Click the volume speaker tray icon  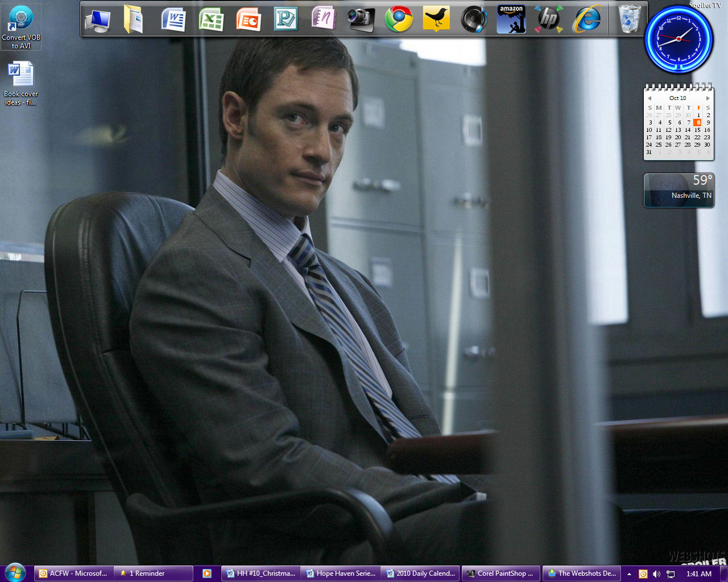click(657, 574)
